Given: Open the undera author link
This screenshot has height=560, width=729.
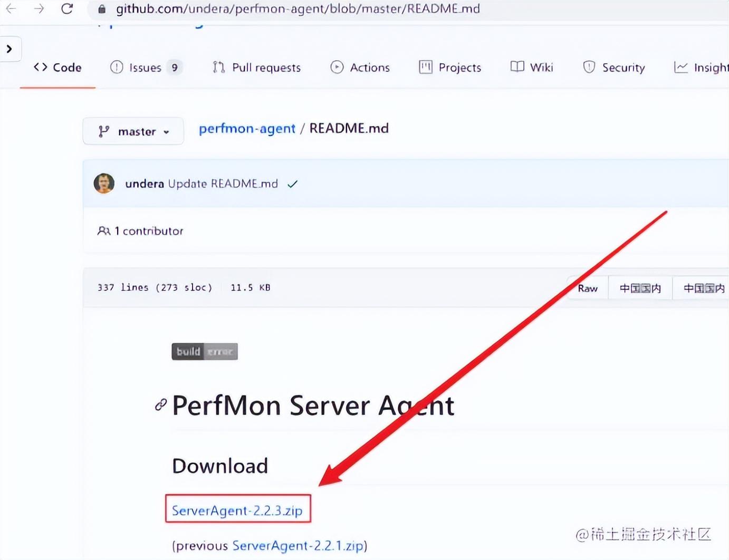Looking at the screenshot, I should click(x=145, y=184).
